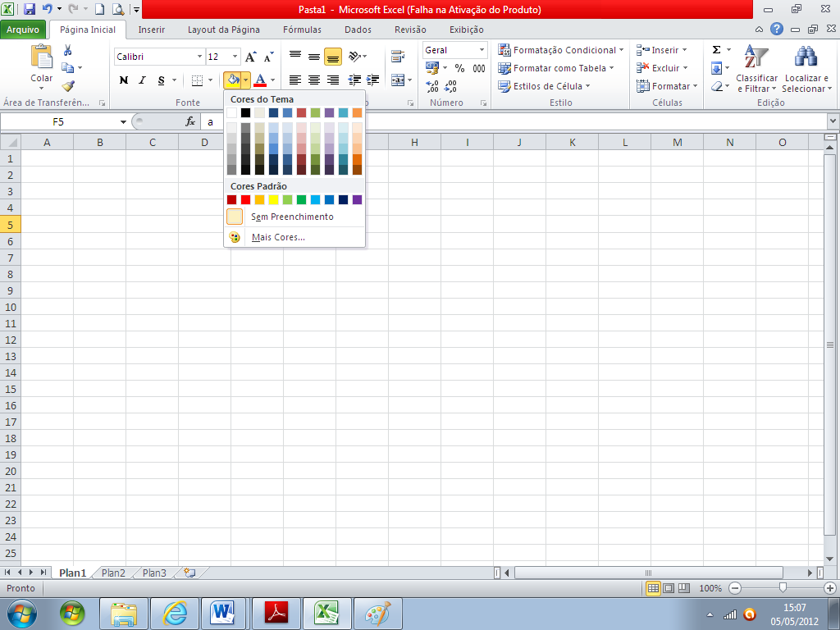Switch to the Inserir tab
This screenshot has width=840, height=630.
[x=152, y=30]
